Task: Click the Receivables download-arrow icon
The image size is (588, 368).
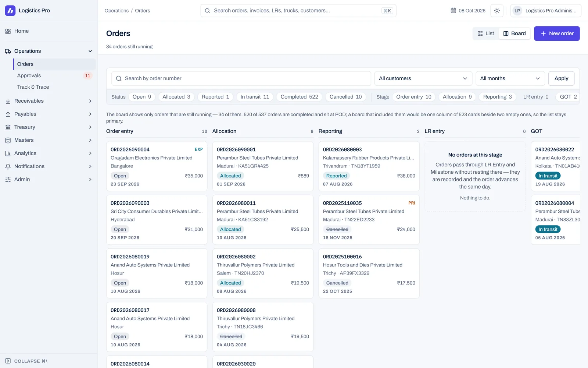Action: coord(8,101)
